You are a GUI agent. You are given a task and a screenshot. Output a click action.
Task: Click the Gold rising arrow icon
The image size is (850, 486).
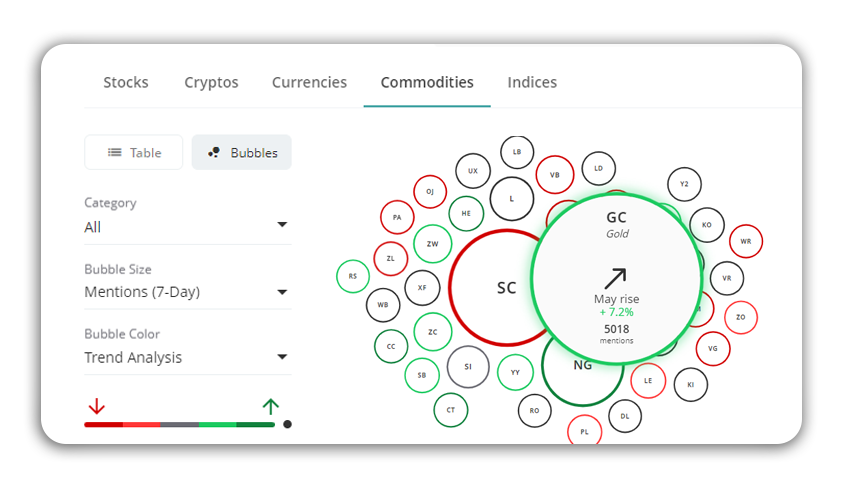[x=616, y=278]
